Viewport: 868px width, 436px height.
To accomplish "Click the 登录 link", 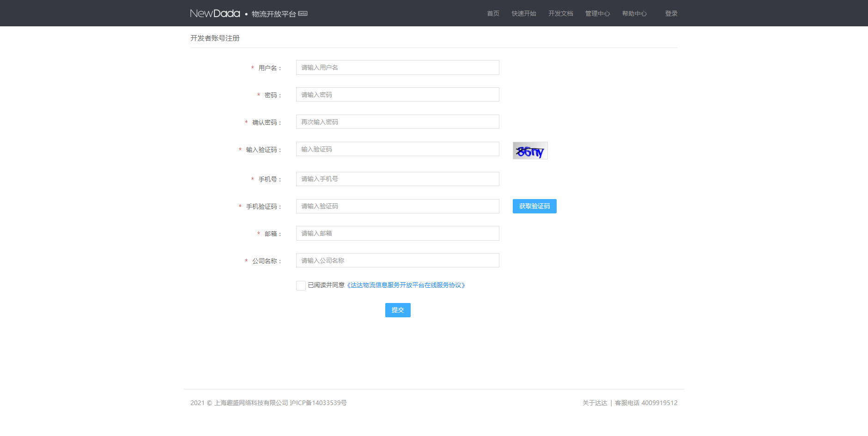I will coord(671,13).
